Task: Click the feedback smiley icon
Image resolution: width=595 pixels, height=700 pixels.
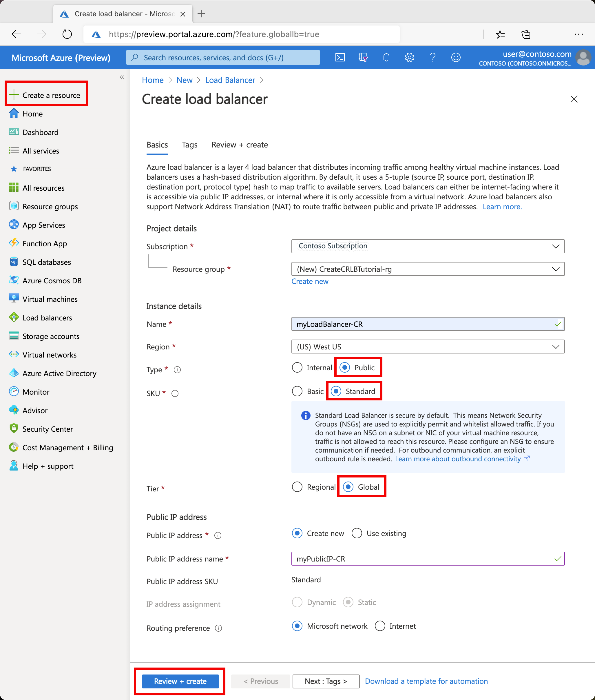Action: [x=455, y=57]
